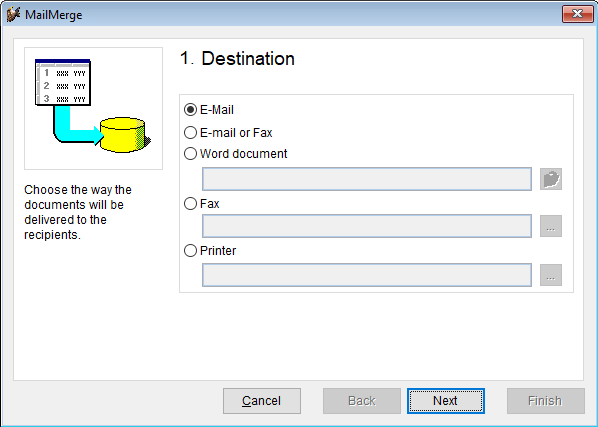
Task: Click the yellow database cylinder graphic
Action: point(123,135)
